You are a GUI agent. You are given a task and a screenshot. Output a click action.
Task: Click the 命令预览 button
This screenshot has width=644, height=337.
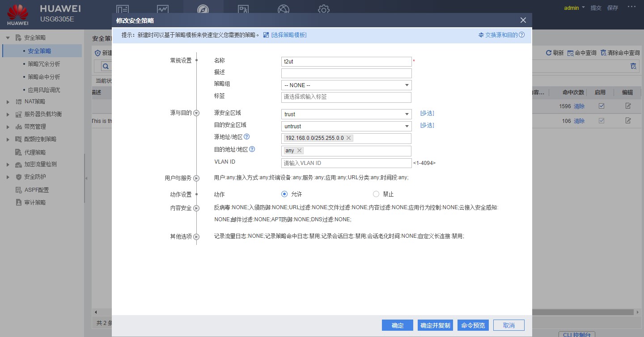[x=473, y=325]
